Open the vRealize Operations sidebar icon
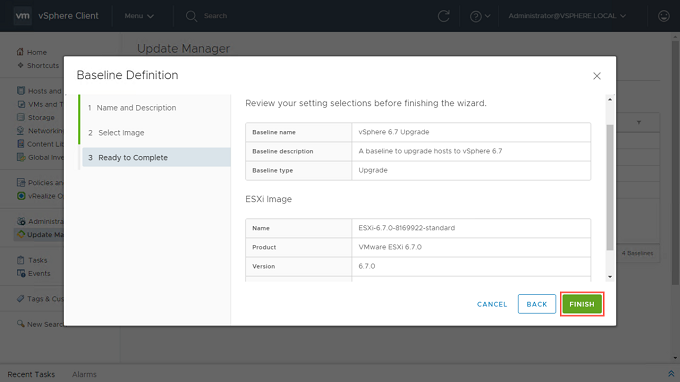 [21, 196]
